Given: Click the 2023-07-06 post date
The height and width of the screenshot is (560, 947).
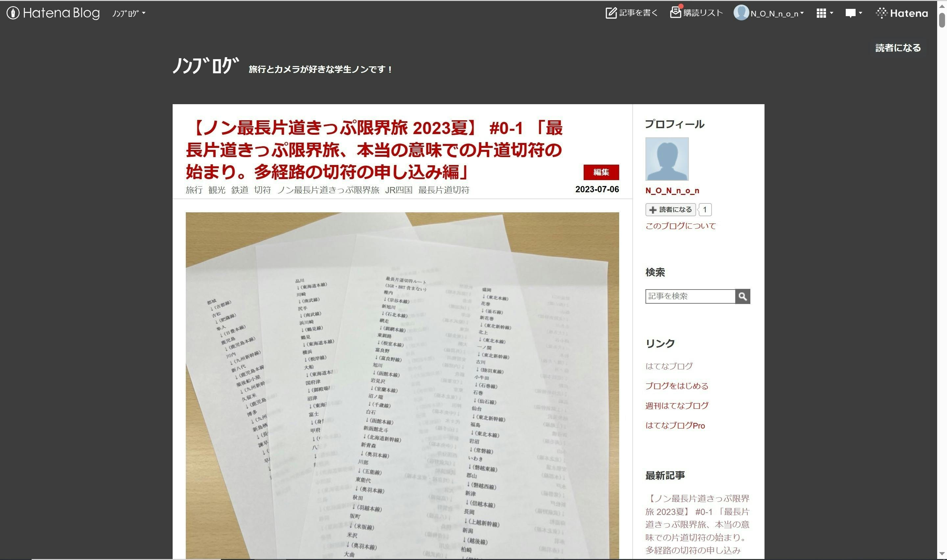Looking at the screenshot, I should [x=597, y=189].
